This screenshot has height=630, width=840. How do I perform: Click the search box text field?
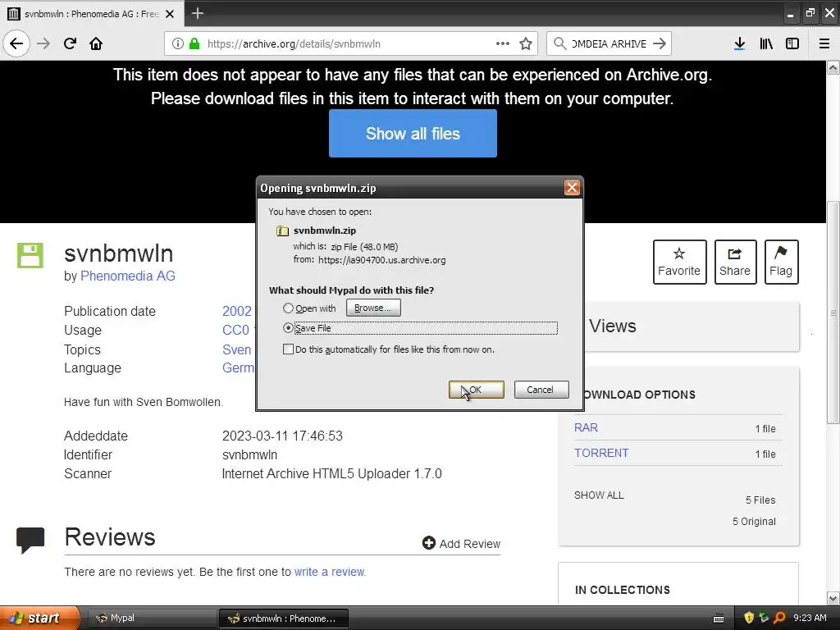[609, 44]
